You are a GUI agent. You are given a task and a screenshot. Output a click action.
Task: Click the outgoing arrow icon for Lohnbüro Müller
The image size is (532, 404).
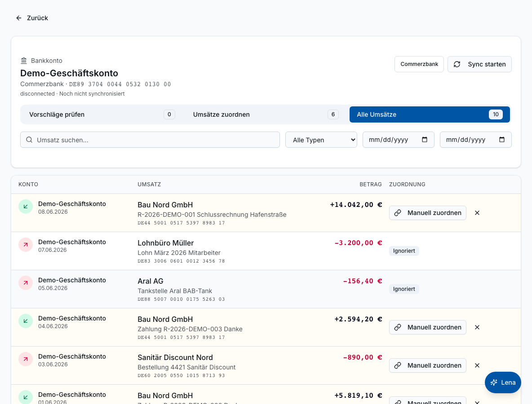point(26,245)
